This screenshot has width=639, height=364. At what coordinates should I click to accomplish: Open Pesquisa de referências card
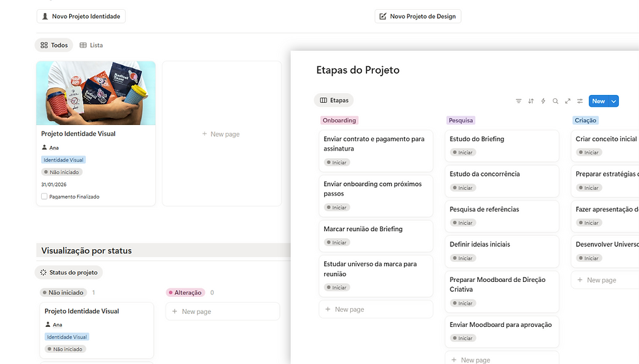(x=501, y=216)
